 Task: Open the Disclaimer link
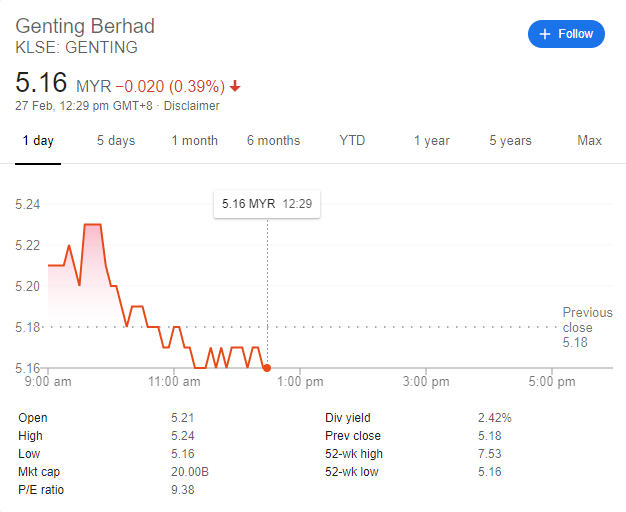click(x=192, y=106)
